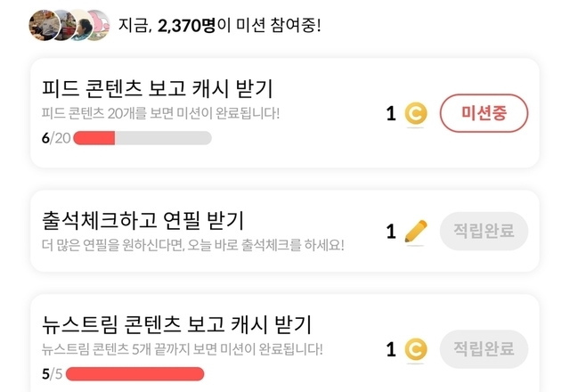
Task: Click the reward amount 1 beside the pencil
Action: click(390, 232)
